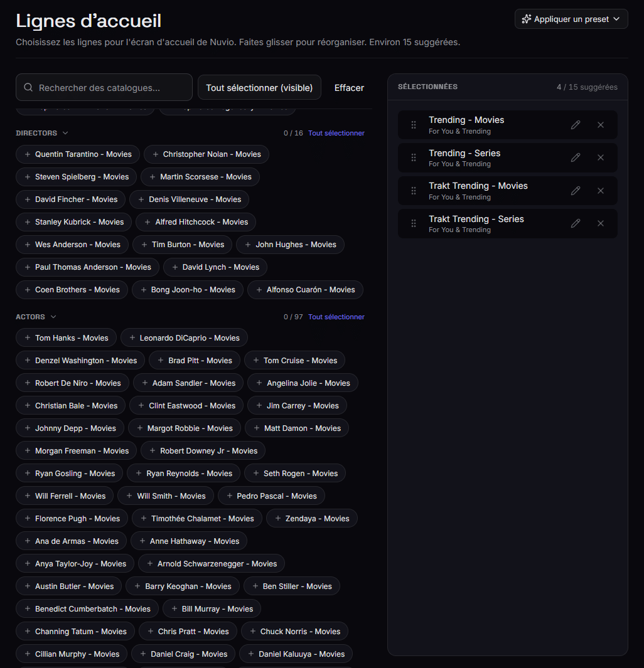The width and height of the screenshot is (644, 668).
Task: Add Margot Robbie - Movies chip
Action: tap(185, 428)
